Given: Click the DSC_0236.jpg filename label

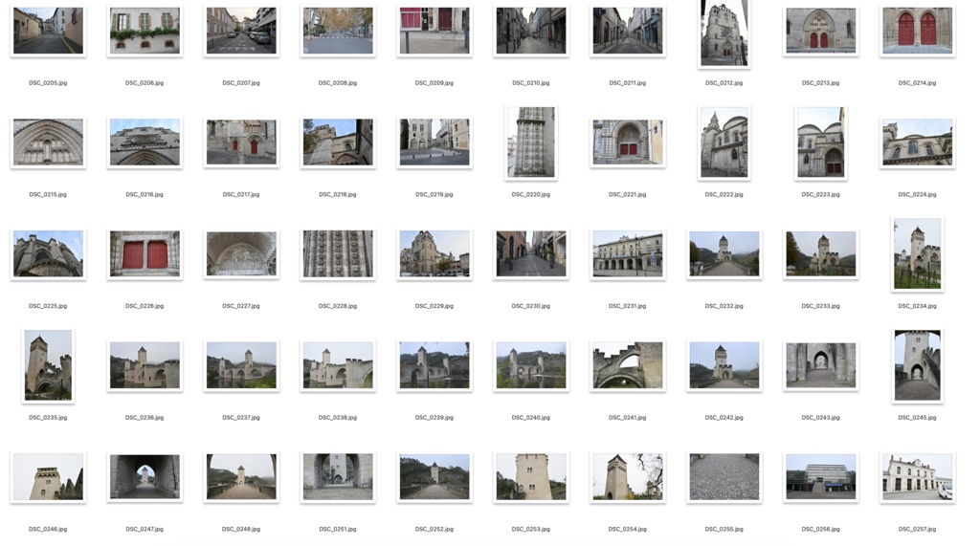Looking at the screenshot, I should coord(145,417).
